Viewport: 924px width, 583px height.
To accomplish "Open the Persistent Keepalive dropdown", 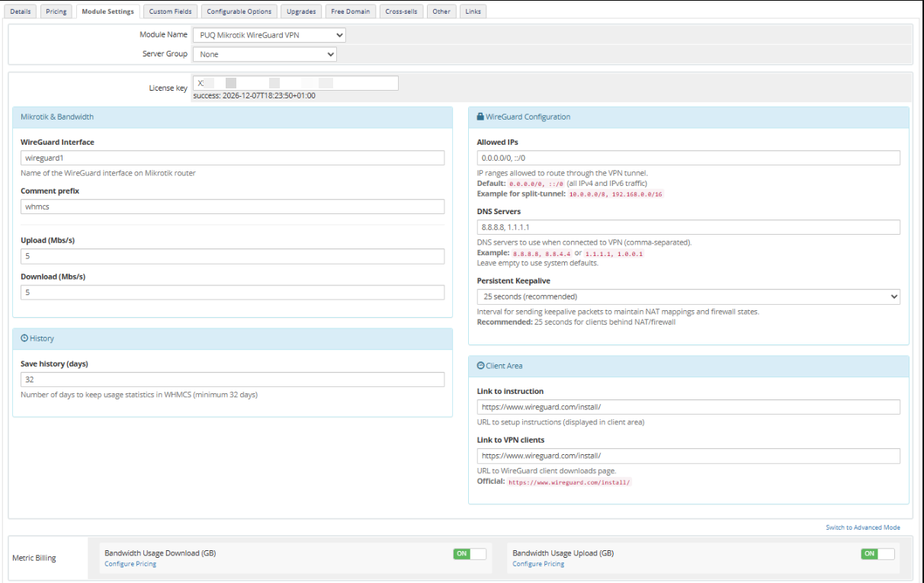I will pos(688,296).
